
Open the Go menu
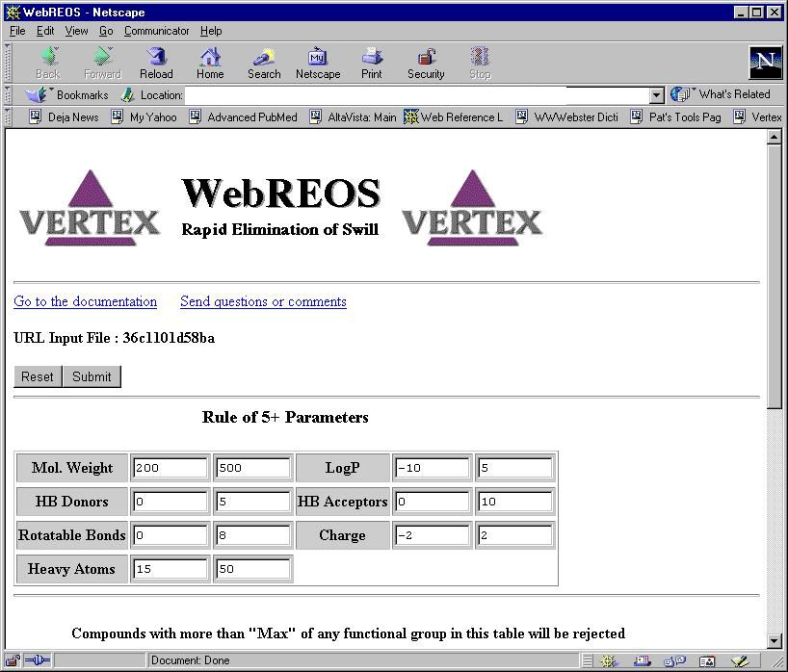106,31
